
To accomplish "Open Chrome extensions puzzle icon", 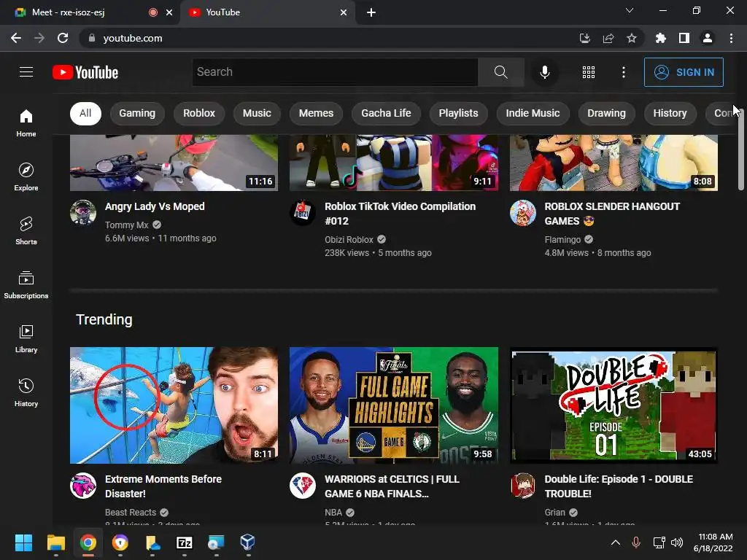I will click(660, 38).
